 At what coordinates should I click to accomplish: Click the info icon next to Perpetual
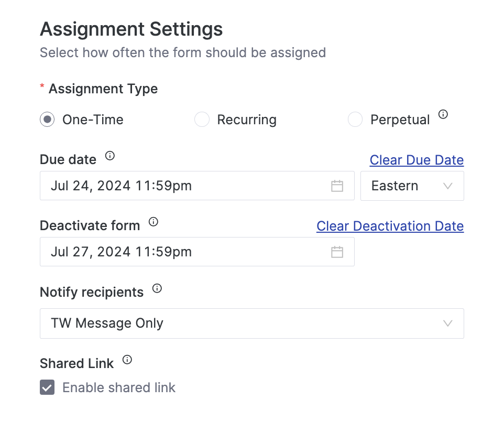point(443,114)
